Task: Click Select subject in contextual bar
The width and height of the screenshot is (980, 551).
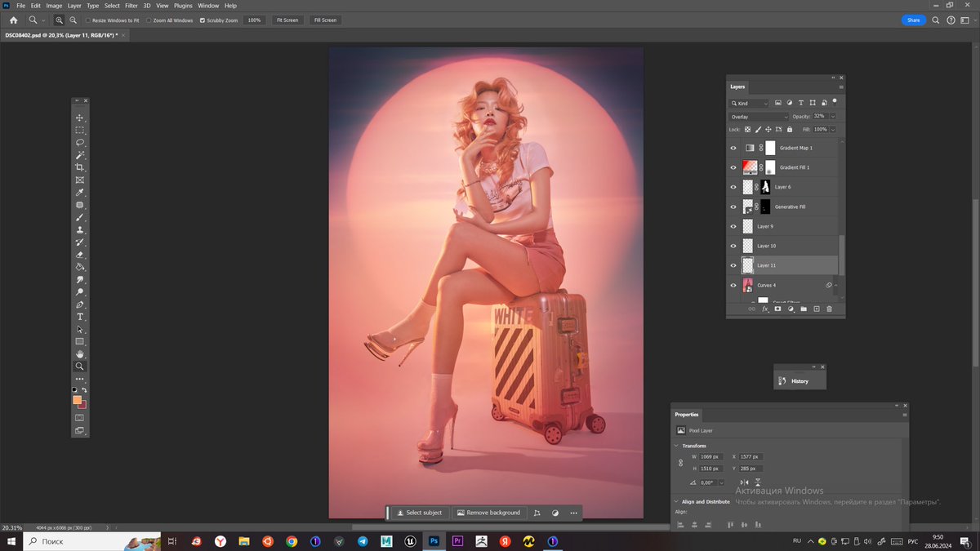Action: pos(419,513)
